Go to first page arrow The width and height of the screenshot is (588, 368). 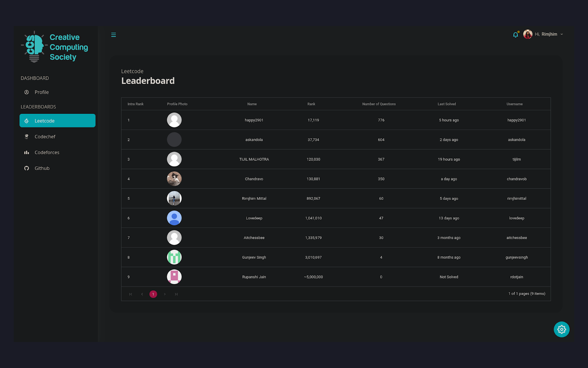coord(130,294)
